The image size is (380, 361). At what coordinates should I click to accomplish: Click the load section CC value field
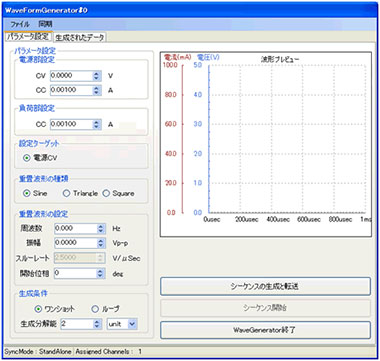71,124
